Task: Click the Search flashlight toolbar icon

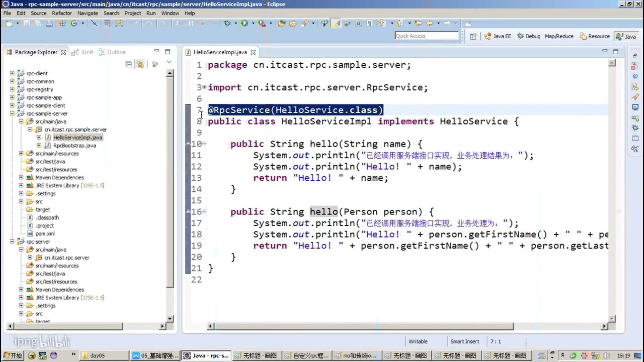Action: pos(305,23)
